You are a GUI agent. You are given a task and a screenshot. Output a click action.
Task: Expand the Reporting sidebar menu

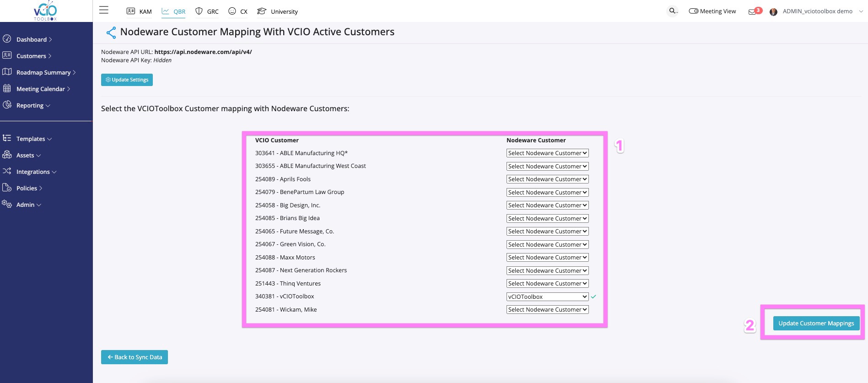point(33,105)
